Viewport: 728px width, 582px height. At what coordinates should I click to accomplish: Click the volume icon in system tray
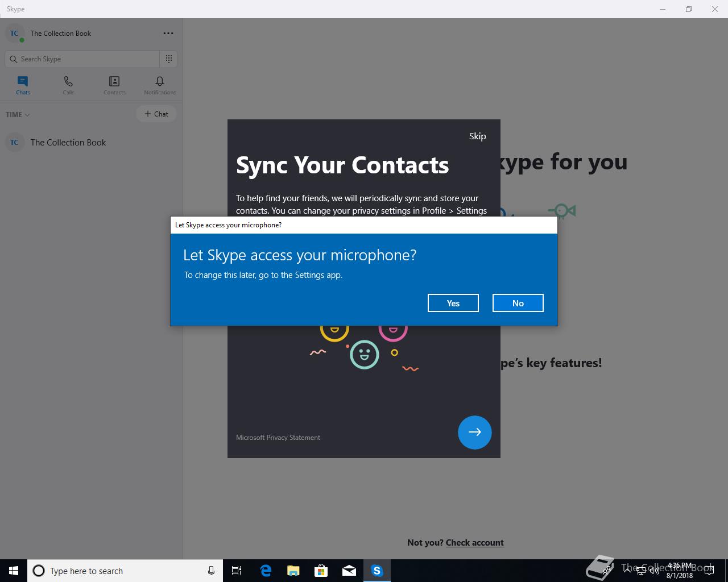(x=653, y=571)
